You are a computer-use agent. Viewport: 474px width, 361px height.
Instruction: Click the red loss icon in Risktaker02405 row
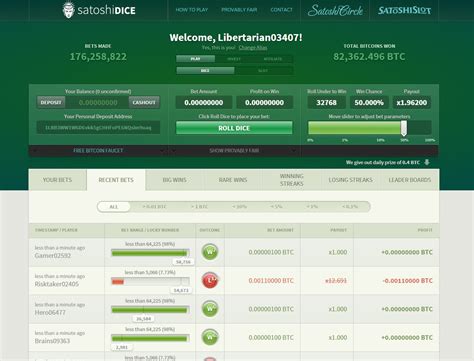pyautogui.click(x=210, y=280)
